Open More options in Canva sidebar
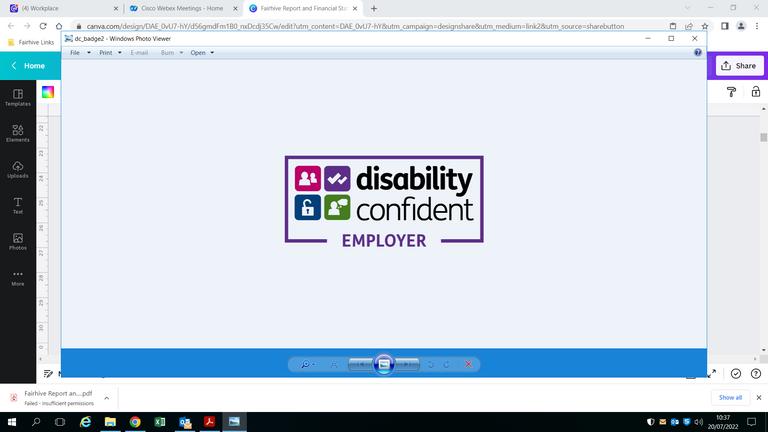Screen dimensions: 768x432 [18, 278]
